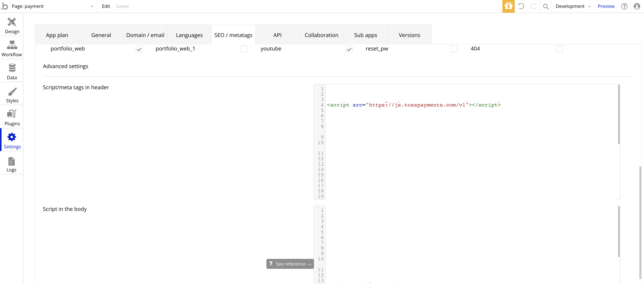644x284 pixels.
Task: Open the user account avatar icon
Action: 637,6
